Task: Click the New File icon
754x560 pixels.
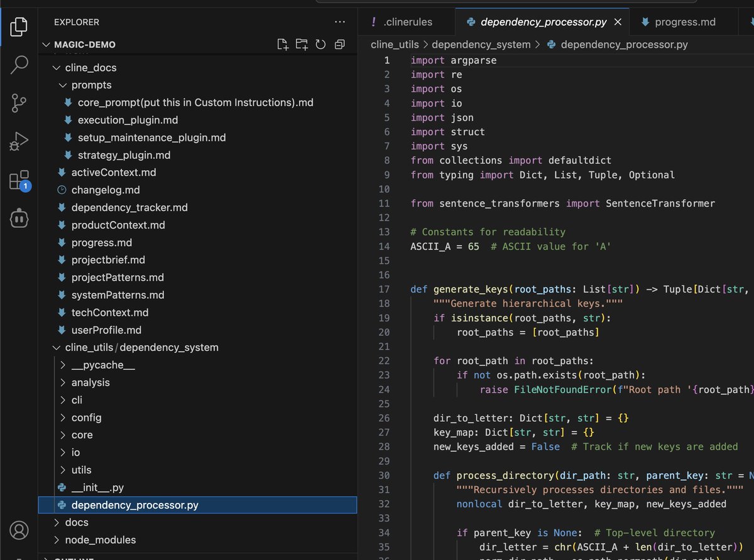Action: [283, 45]
